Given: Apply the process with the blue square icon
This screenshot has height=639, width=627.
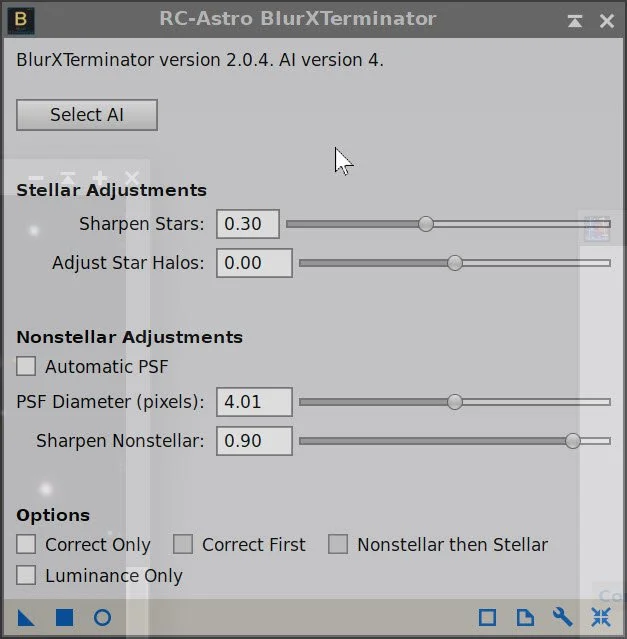Looking at the screenshot, I should (x=64, y=617).
